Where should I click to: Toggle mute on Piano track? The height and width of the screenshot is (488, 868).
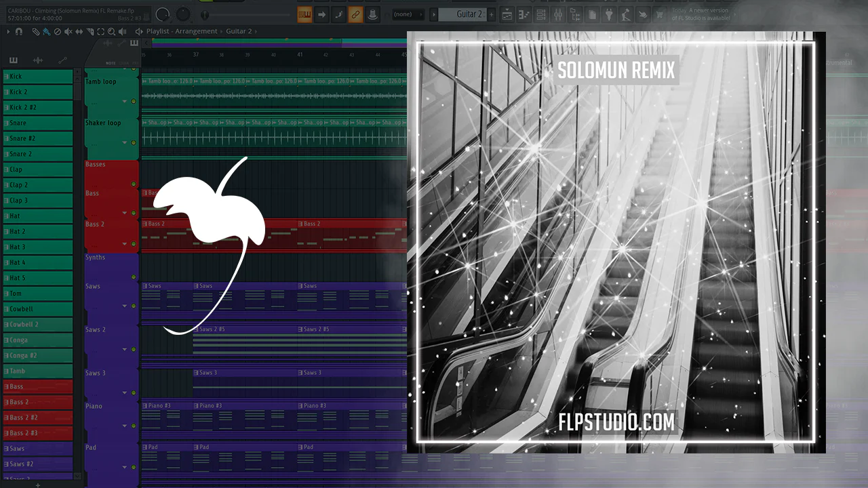(x=134, y=426)
